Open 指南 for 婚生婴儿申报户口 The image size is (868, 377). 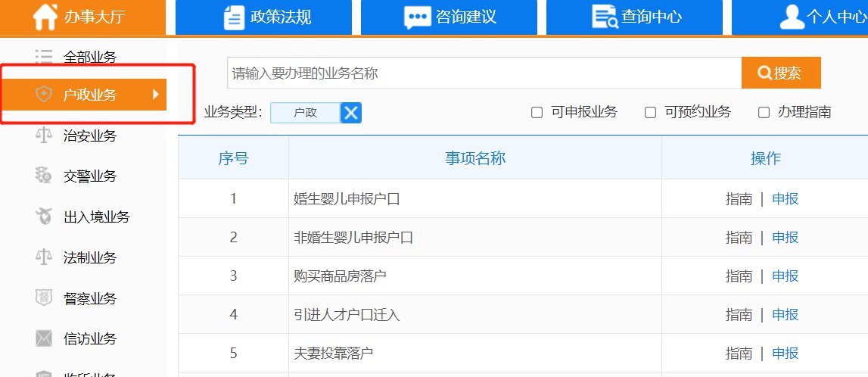739,199
